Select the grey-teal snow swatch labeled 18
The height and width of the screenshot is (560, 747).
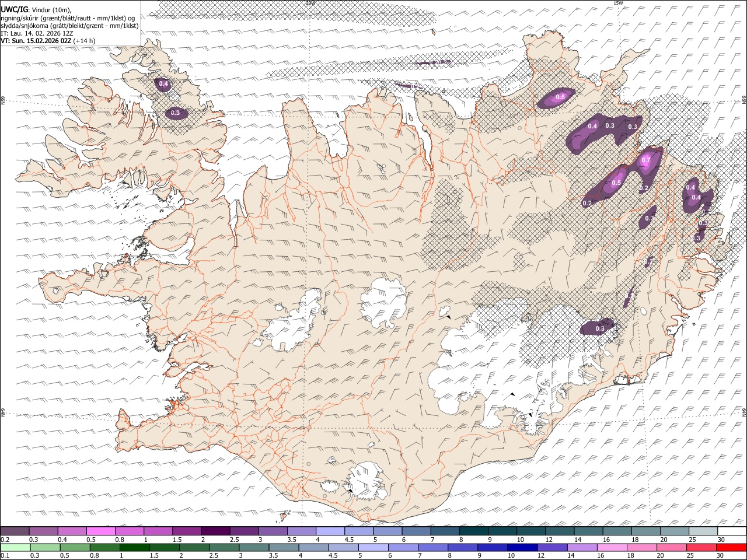point(645,531)
